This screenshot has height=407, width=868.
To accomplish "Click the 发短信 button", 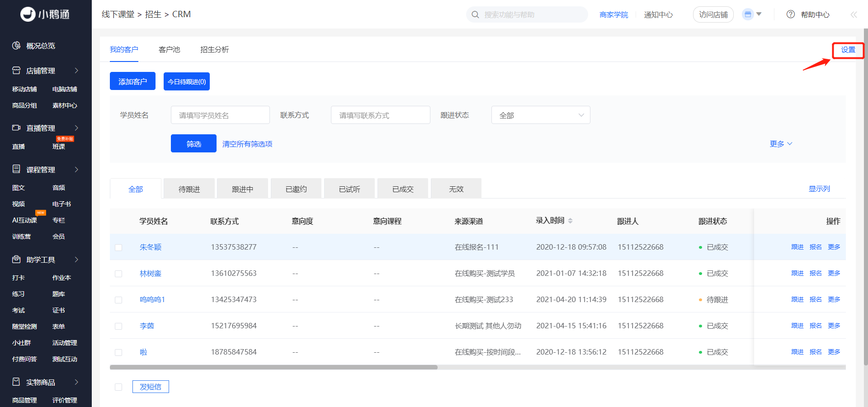I will click(151, 387).
